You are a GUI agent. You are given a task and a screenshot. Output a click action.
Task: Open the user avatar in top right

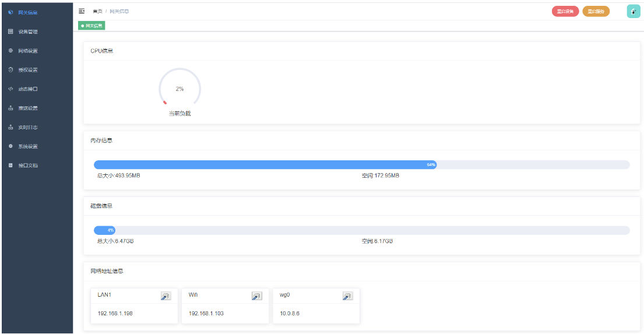[633, 11]
